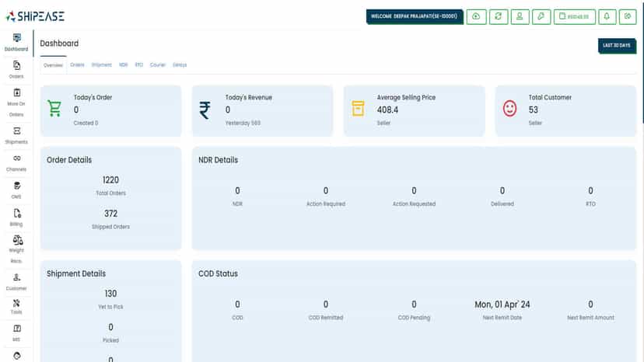Open Weight Reco from the sidebar
644x362 pixels.
[x=16, y=249]
